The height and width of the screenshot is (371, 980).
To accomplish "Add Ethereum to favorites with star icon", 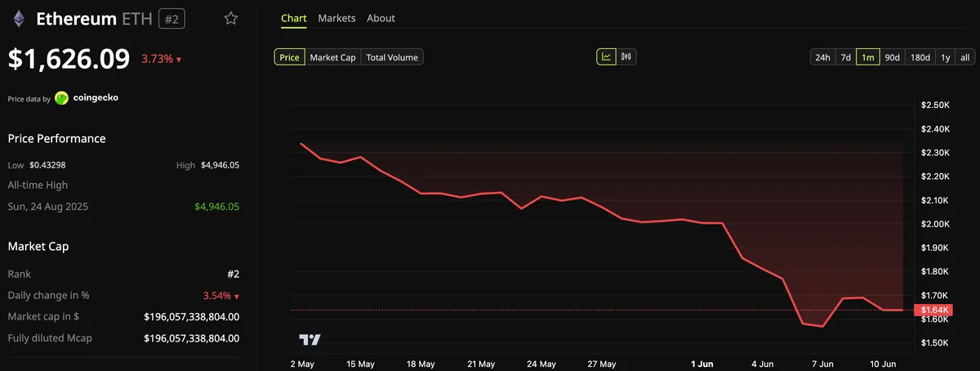I will (x=231, y=18).
